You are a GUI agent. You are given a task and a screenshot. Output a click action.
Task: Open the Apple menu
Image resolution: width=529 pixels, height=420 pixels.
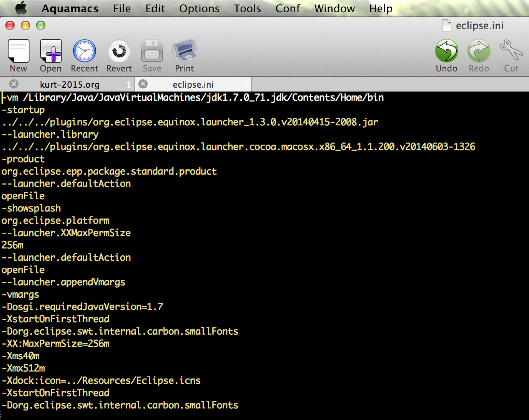21,8
